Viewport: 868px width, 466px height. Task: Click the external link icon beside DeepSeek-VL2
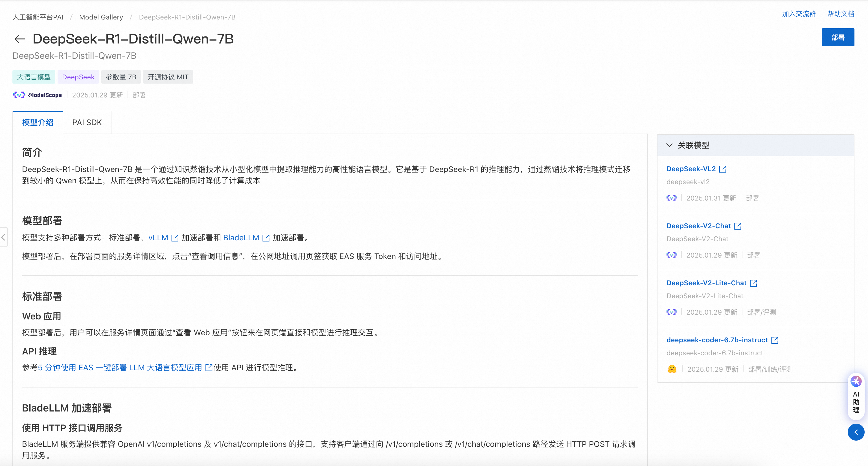tap(723, 169)
